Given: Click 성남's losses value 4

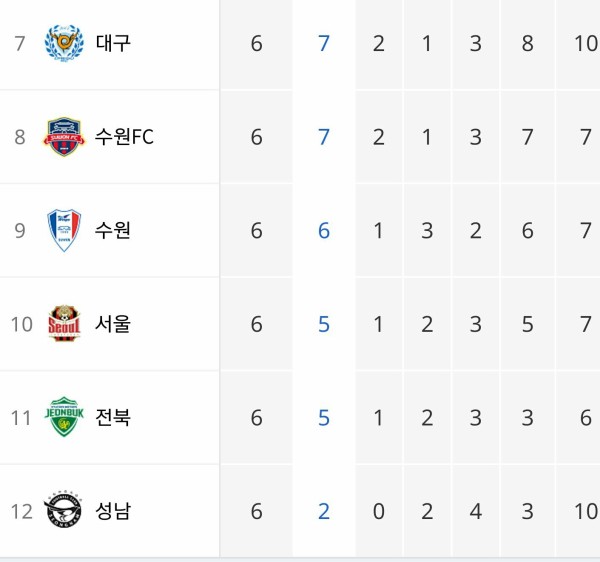Looking at the screenshot, I should 476,511.
